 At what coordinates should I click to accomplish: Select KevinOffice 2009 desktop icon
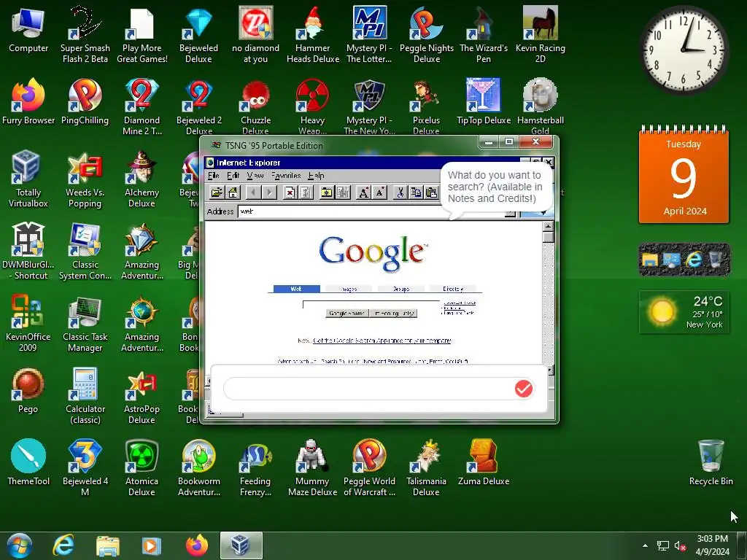tap(28, 324)
